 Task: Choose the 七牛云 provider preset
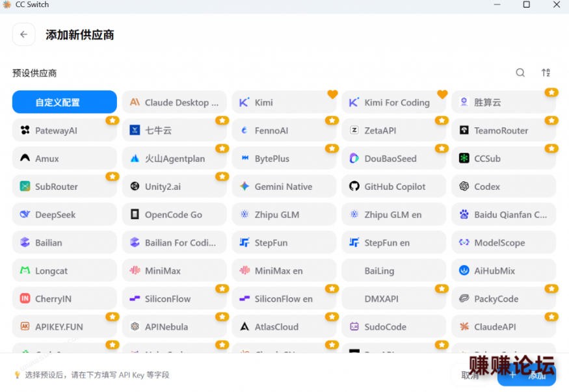point(174,130)
